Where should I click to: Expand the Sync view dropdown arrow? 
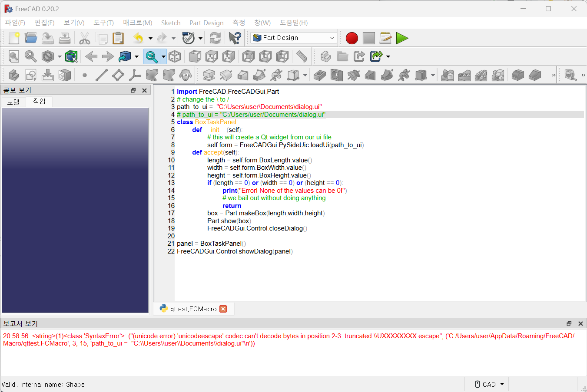[163, 56]
